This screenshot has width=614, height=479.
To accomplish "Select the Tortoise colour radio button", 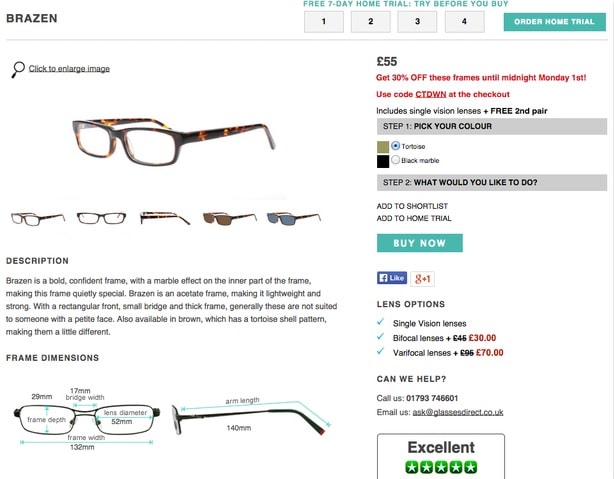I will tap(395, 146).
